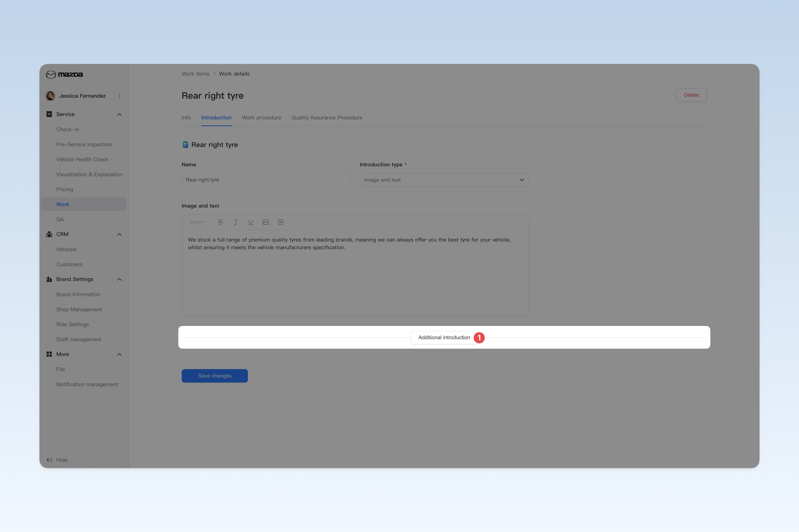Click the document icon beside Rear right tyre
The width and height of the screenshot is (799, 532).
tap(185, 145)
